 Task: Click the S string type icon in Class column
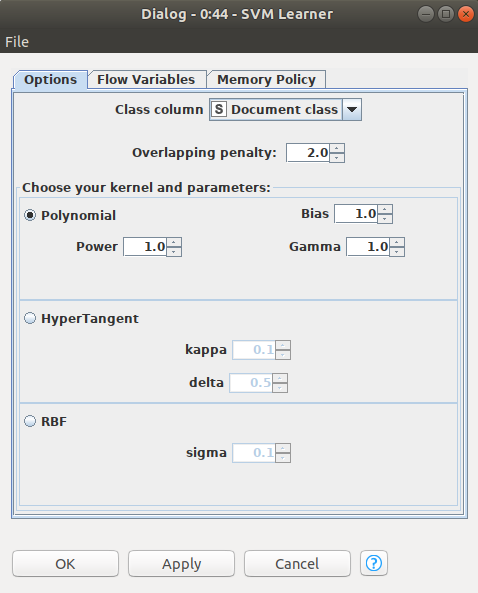point(219,109)
